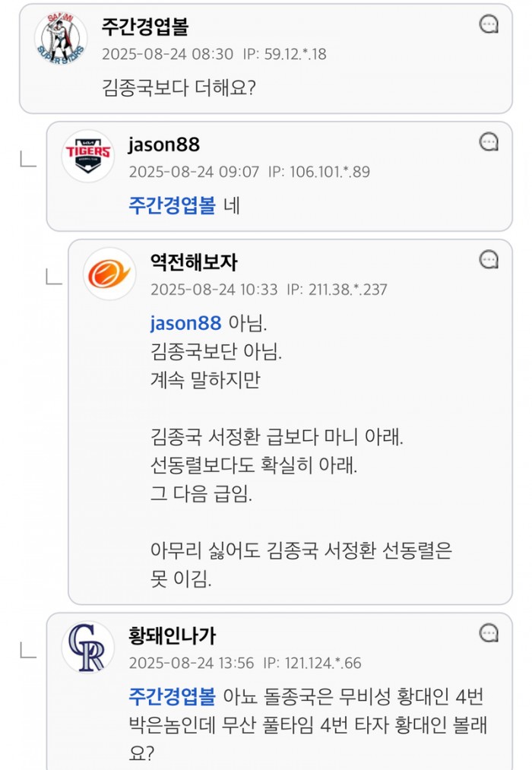Click the reply bubble icon on 역전해보자's comment
Screen dimensions: 532x770
tap(489, 260)
